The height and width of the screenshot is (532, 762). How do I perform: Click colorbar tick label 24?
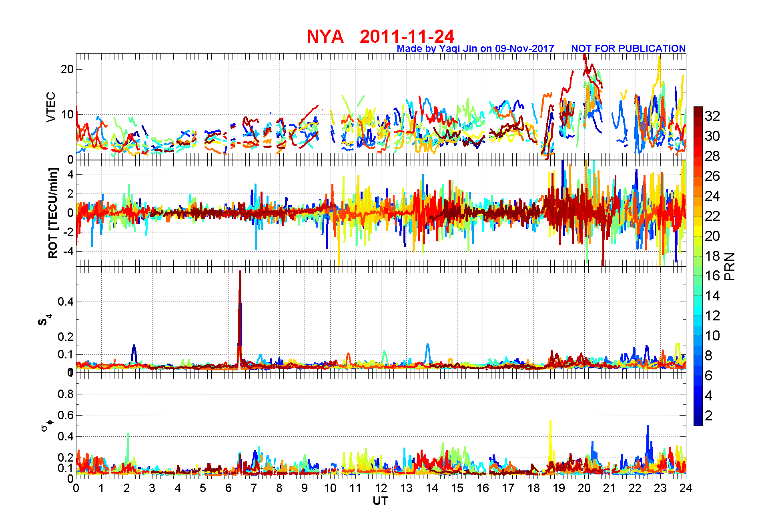(x=712, y=196)
